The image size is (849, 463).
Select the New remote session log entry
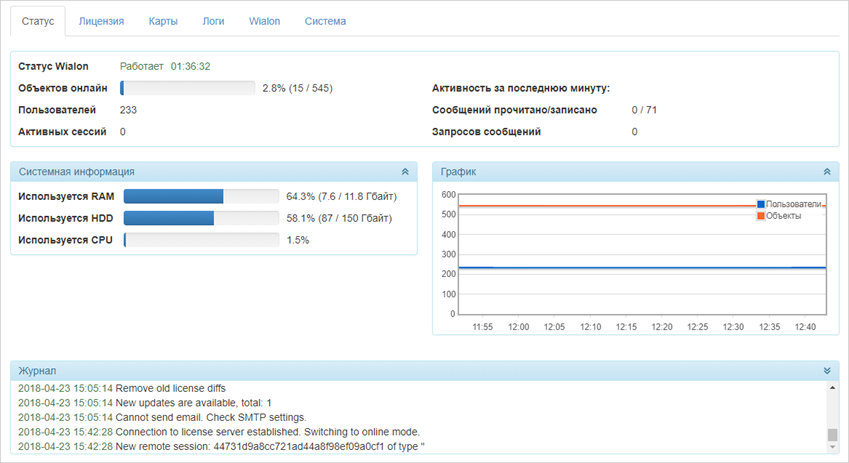pyautogui.click(x=220, y=446)
